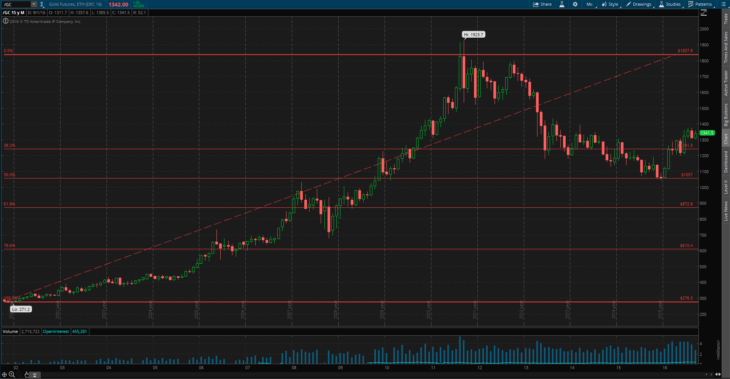The width and height of the screenshot is (730, 379).
Task: Open the Level II side tab
Action: click(x=725, y=187)
